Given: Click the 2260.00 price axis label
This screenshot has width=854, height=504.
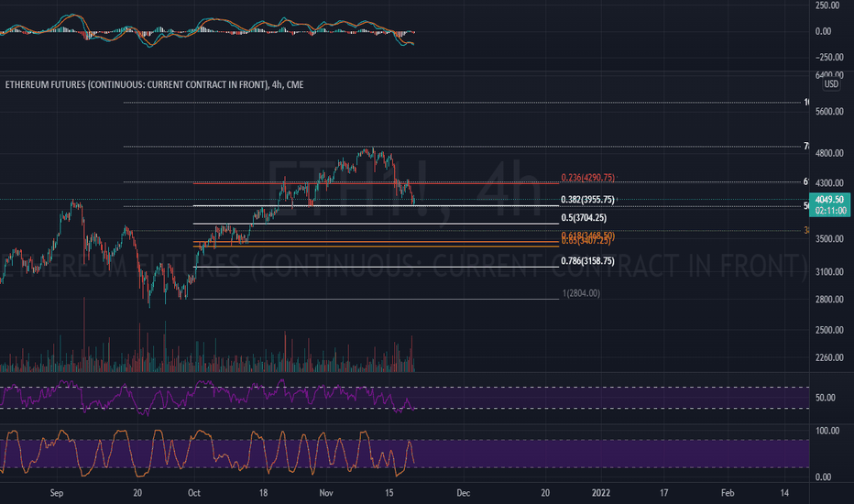Looking at the screenshot, I should pyautogui.click(x=829, y=357).
